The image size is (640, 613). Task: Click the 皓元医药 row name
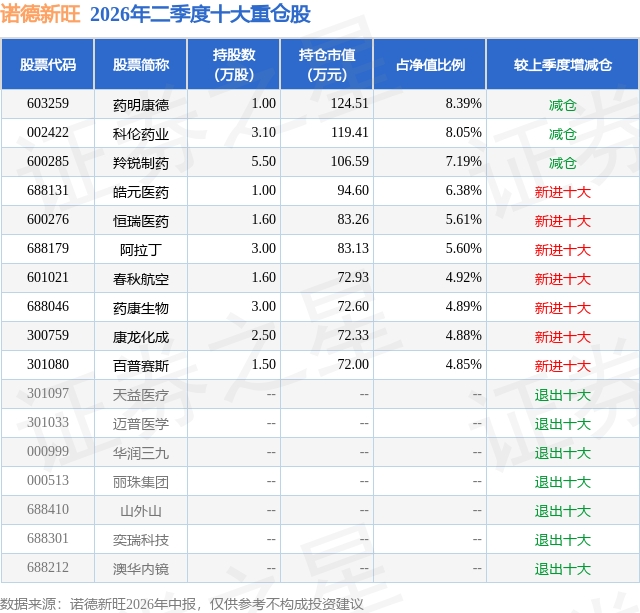[141, 192]
